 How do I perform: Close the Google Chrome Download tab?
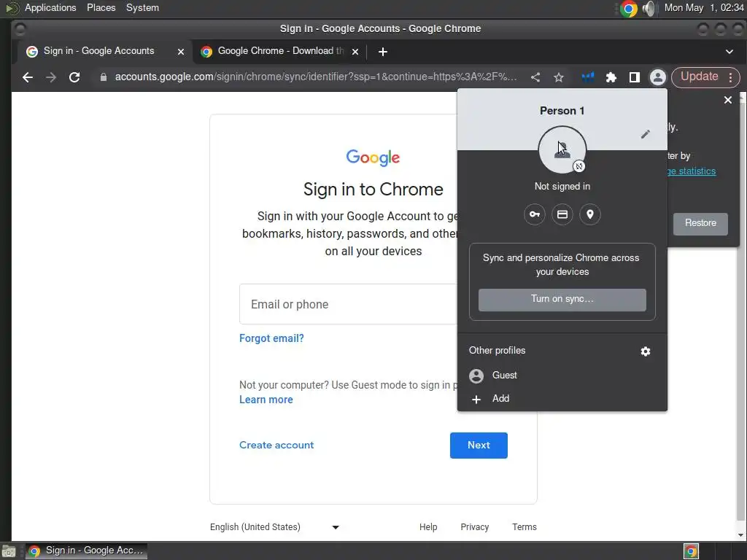355,52
